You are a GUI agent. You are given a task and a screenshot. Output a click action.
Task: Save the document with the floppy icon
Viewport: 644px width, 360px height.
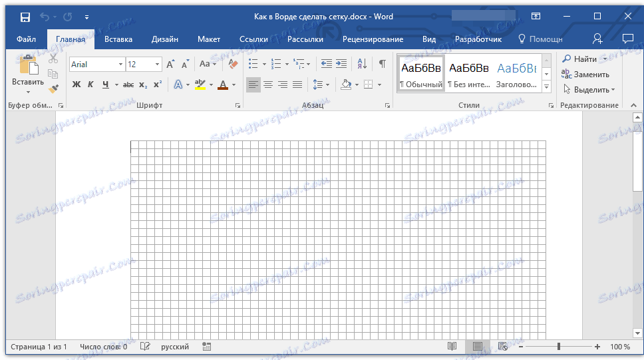click(25, 17)
